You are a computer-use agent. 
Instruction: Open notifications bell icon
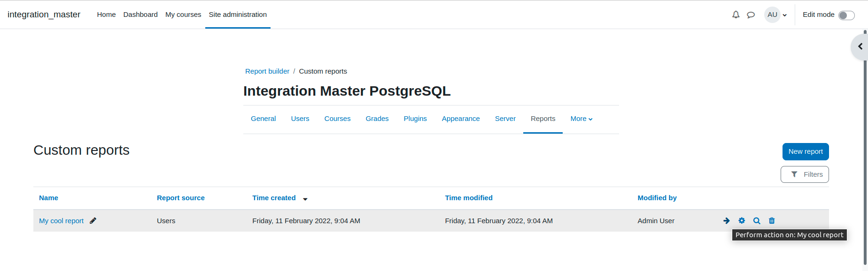point(736,15)
